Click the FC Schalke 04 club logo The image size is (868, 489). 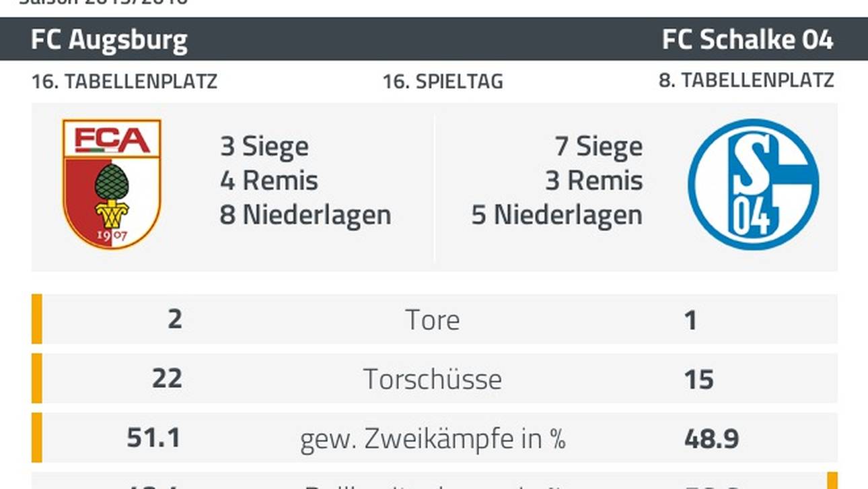[754, 185]
